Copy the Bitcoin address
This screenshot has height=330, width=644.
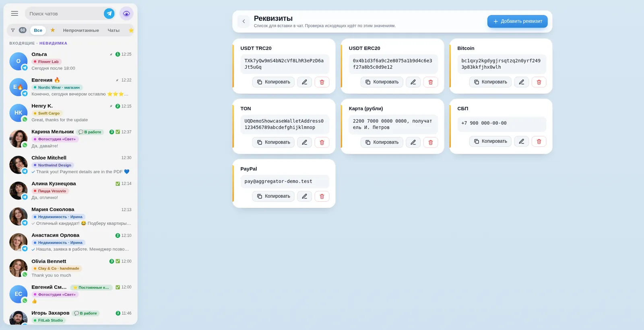pyautogui.click(x=490, y=82)
